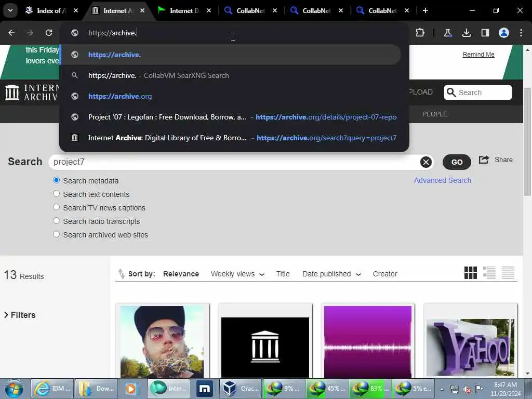The width and height of the screenshot is (532, 399).
Task: Toggle the browser side panel
Action: [485, 33]
